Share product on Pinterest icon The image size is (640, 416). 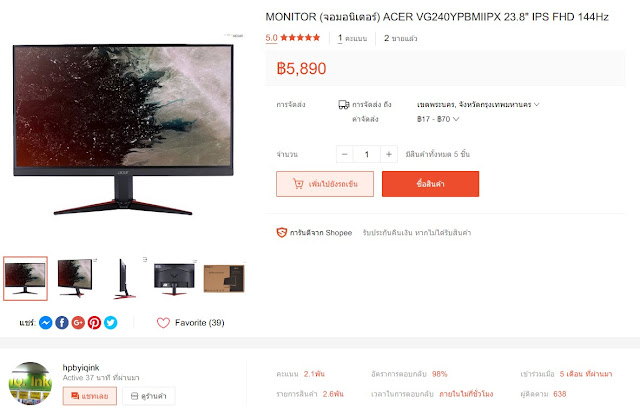click(94, 323)
